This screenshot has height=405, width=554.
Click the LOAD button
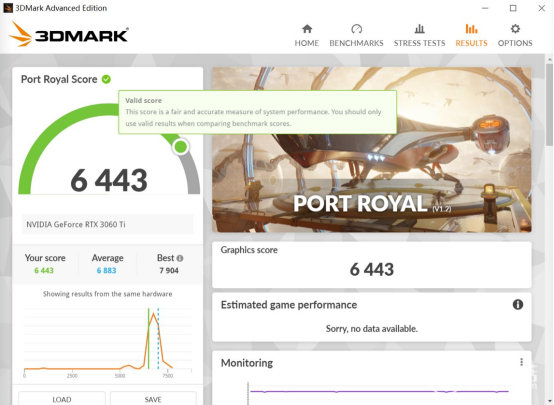tap(62, 399)
